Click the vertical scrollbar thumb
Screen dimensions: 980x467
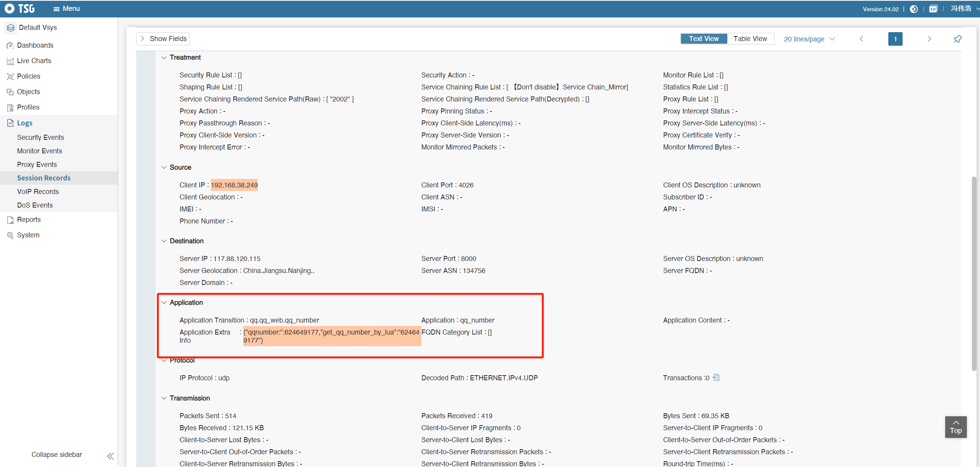973,271
